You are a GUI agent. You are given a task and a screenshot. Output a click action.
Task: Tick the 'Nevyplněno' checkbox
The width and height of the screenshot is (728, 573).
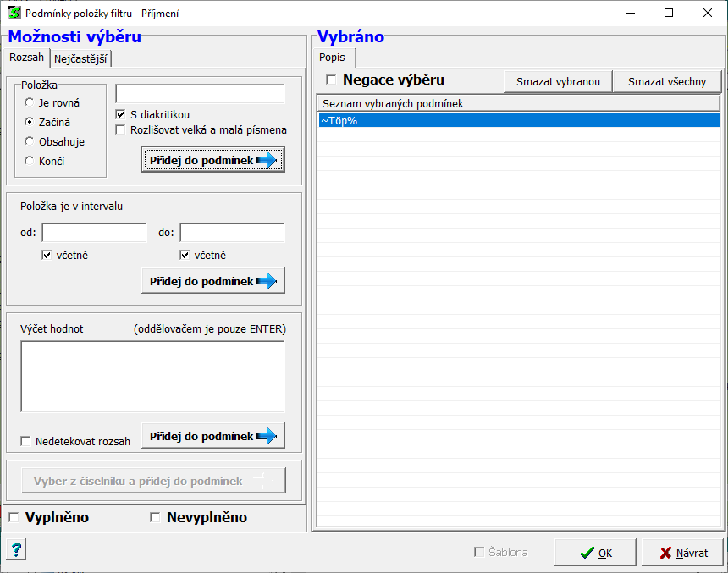coord(155,517)
